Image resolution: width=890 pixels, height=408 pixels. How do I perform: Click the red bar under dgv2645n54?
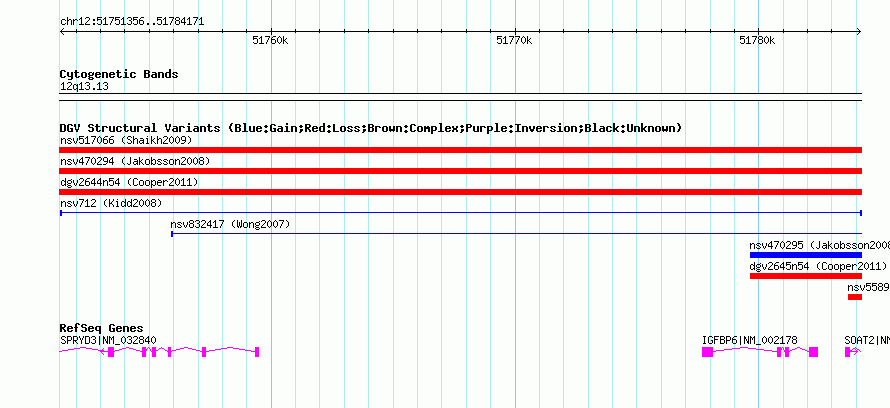(806, 276)
